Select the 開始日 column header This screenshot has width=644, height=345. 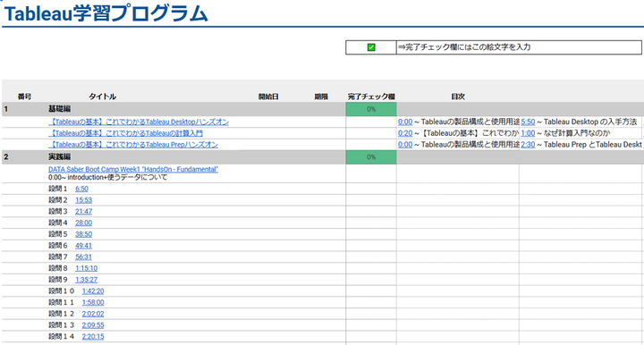click(268, 97)
